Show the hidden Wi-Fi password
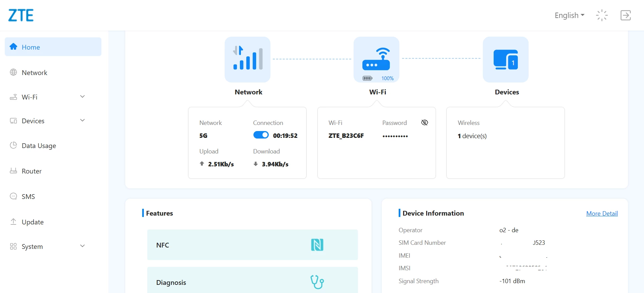Screen dimensions: 644x293 424,123
